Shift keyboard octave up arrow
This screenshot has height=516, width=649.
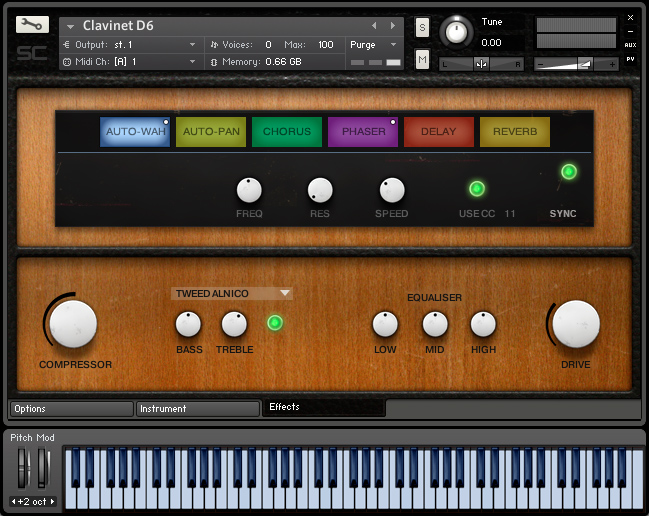pyautogui.click(x=53, y=502)
